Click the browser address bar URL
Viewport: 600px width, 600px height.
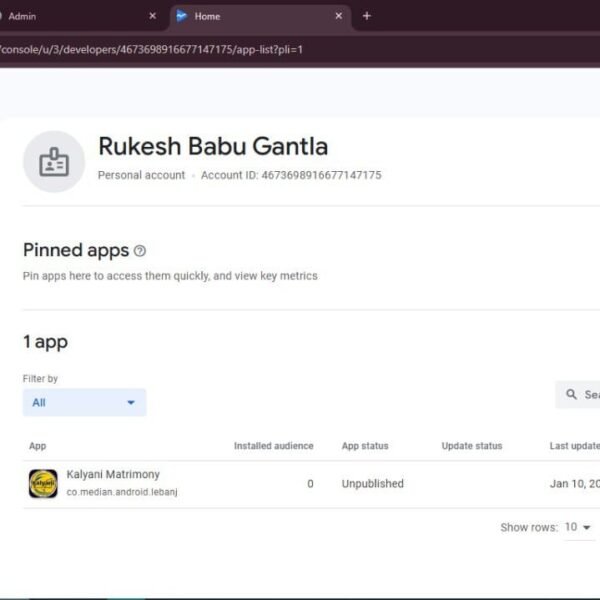152,50
